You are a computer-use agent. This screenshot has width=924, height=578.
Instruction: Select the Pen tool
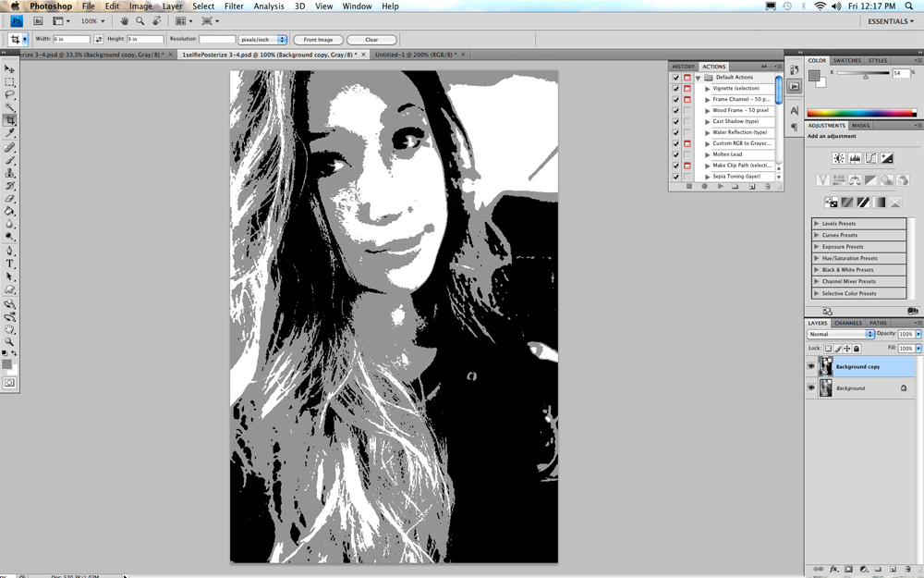9,252
